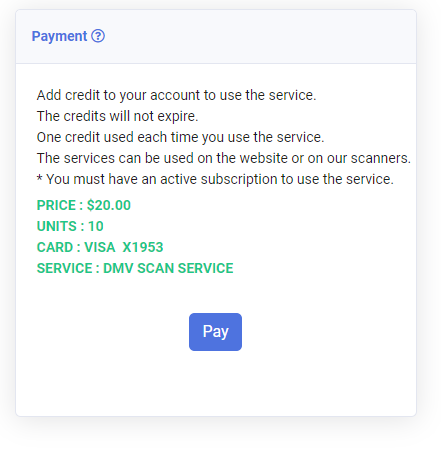
Task: Select the DMV SCAN SERVICE text
Action: coord(168,268)
